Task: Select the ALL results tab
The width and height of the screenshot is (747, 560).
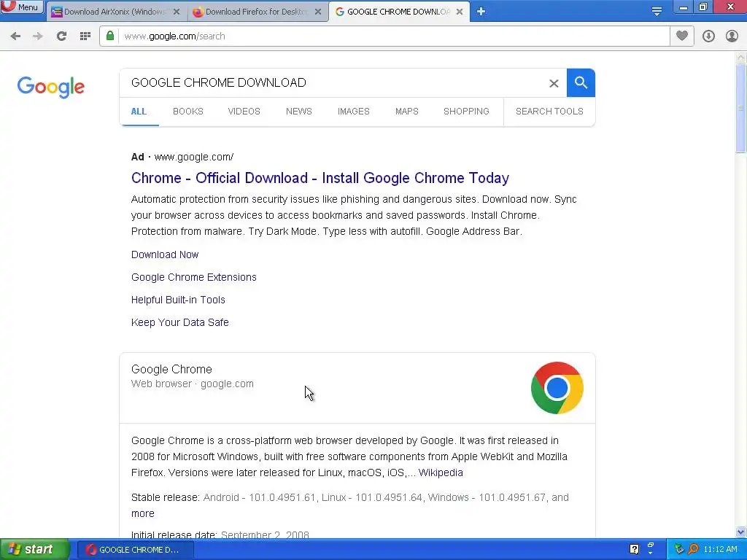Action: tap(139, 112)
